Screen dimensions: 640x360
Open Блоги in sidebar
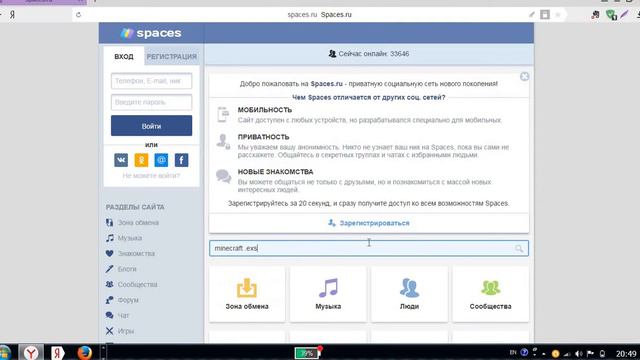coord(127,269)
